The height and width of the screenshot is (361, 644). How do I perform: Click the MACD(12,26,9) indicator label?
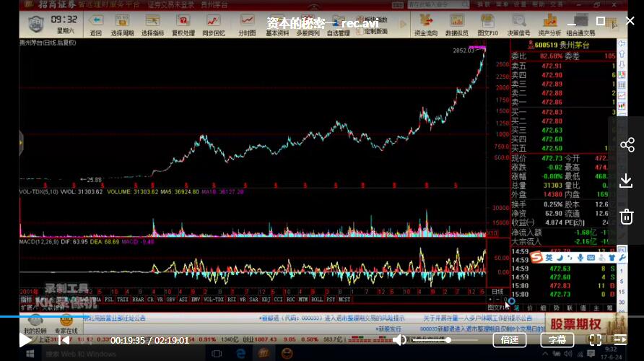point(39,242)
